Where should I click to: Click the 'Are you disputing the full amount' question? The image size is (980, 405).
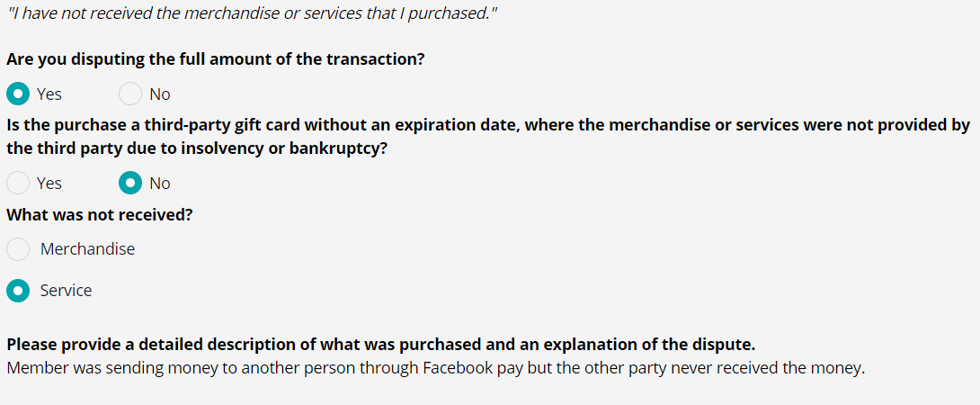pos(216,60)
